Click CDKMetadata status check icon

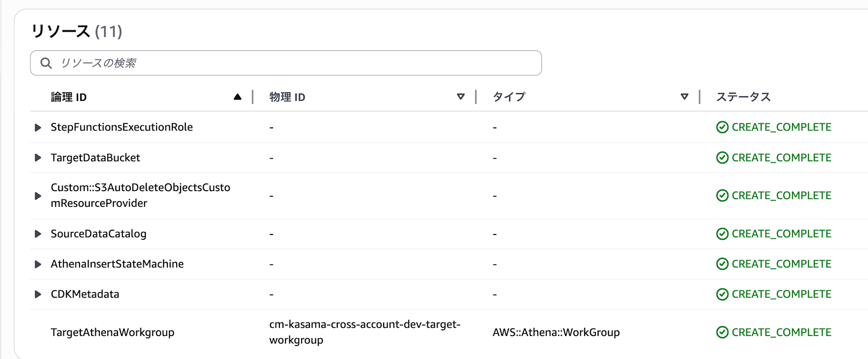[x=722, y=294]
